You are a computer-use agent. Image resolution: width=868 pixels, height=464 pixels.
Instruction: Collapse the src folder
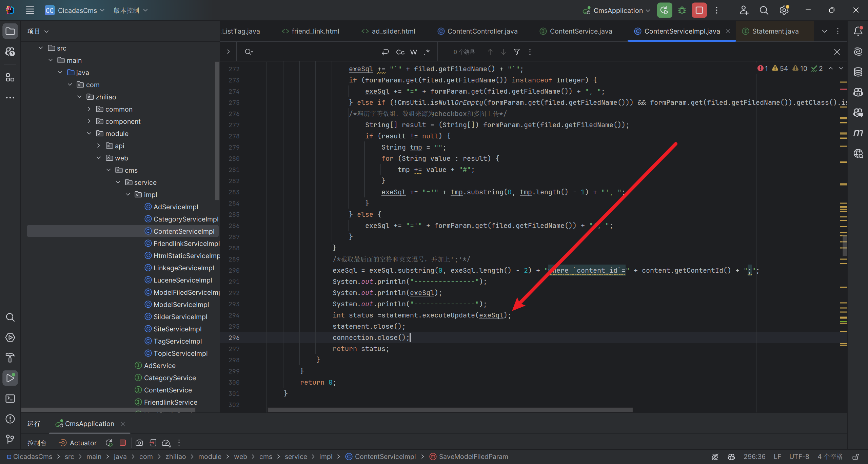tap(41, 48)
